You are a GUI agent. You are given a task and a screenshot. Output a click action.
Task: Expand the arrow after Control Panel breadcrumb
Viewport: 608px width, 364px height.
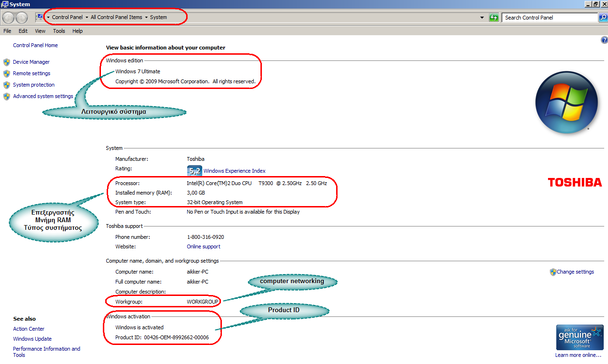(x=87, y=18)
